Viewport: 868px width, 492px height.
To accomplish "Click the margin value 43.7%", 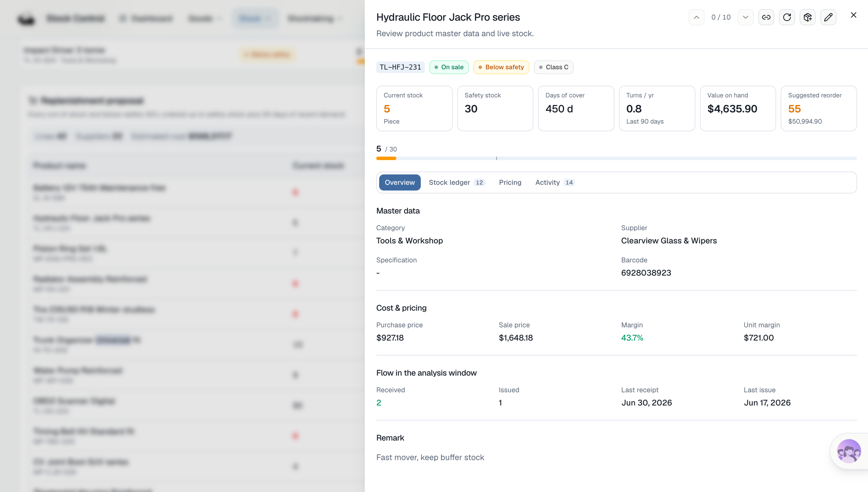I will pos(632,338).
